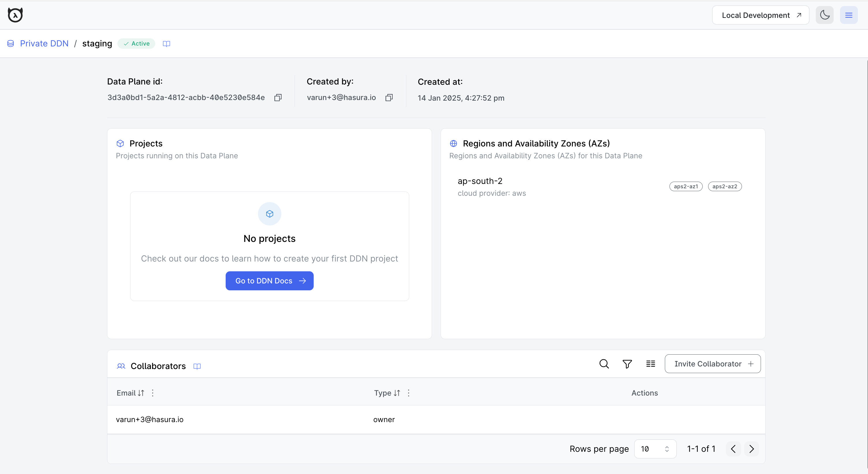Sort collaborators by Email
The image size is (868, 474).
click(141, 393)
